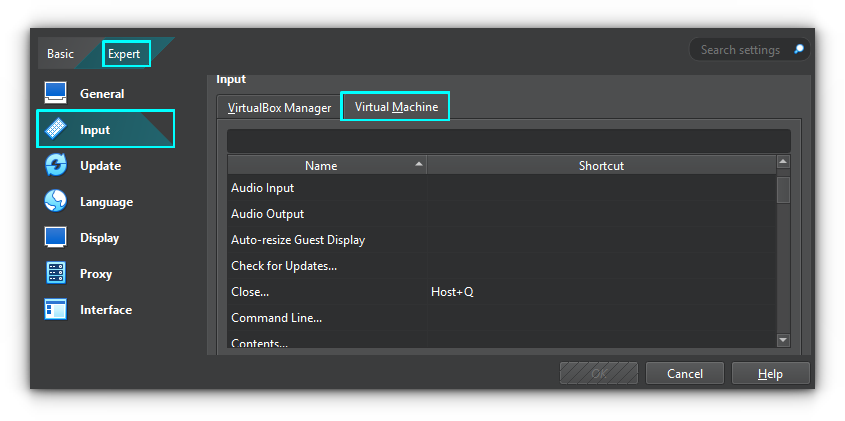Open the Update settings icon
This screenshot has width=845, height=421.
55,165
